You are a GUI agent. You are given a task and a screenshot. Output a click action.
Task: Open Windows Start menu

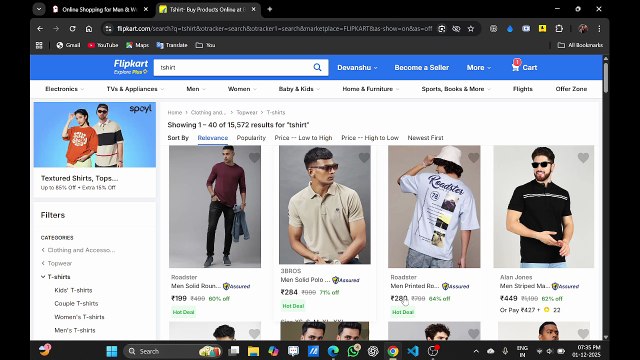click(x=111, y=351)
